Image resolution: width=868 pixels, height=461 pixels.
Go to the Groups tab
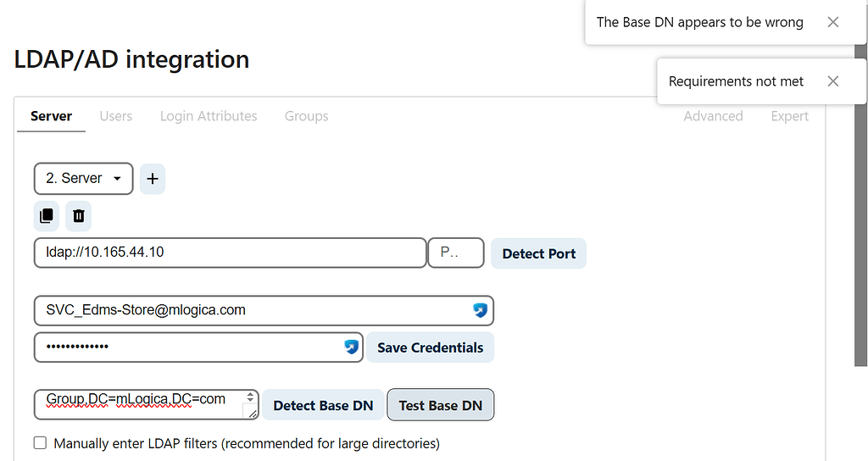[x=306, y=116]
